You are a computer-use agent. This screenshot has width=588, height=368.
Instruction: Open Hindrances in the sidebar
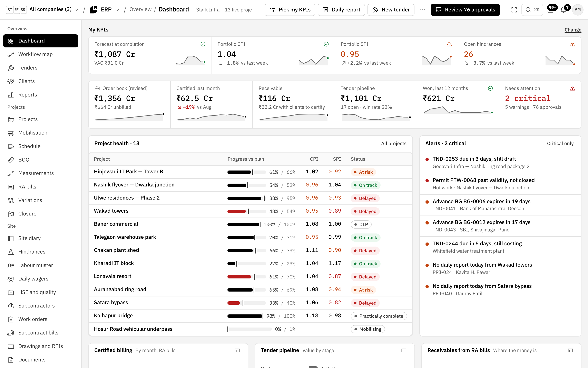[41, 252]
